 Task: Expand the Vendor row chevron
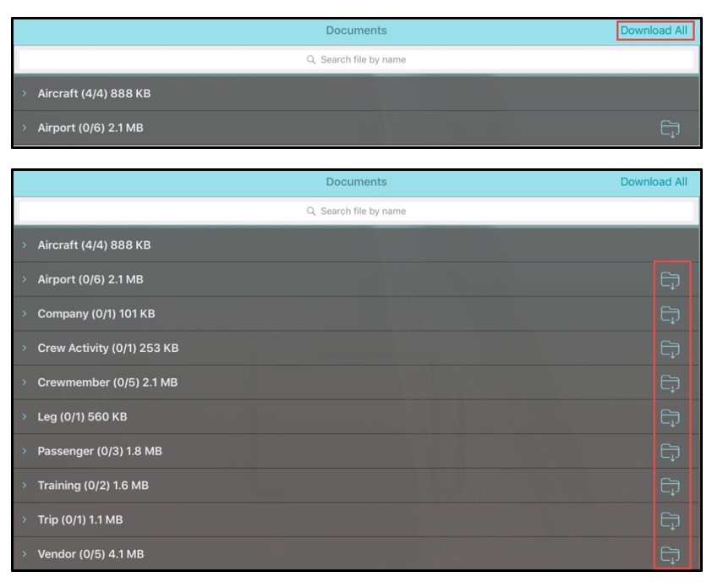25,554
